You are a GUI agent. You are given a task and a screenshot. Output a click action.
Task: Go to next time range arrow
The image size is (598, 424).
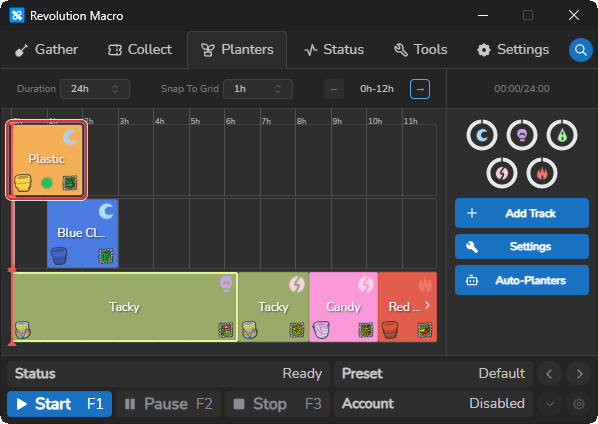point(420,89)
